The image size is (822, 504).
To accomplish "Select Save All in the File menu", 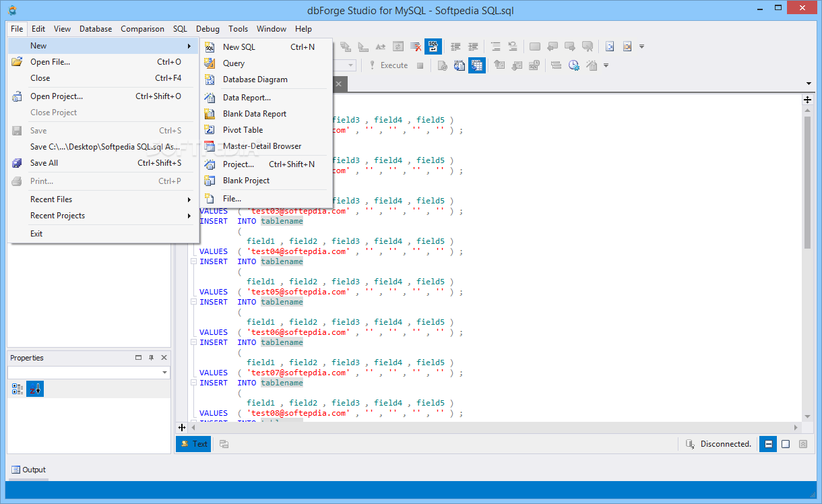I will tap(103, 163).
